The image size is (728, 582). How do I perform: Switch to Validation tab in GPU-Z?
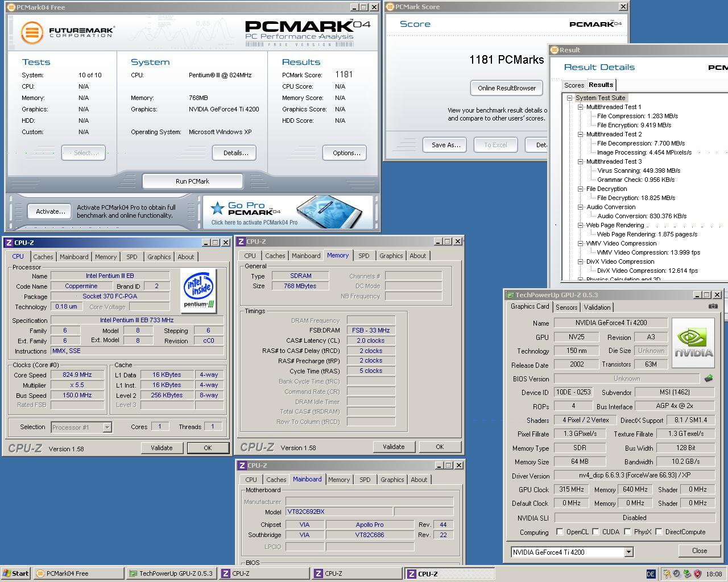click(x=597, y=307)
